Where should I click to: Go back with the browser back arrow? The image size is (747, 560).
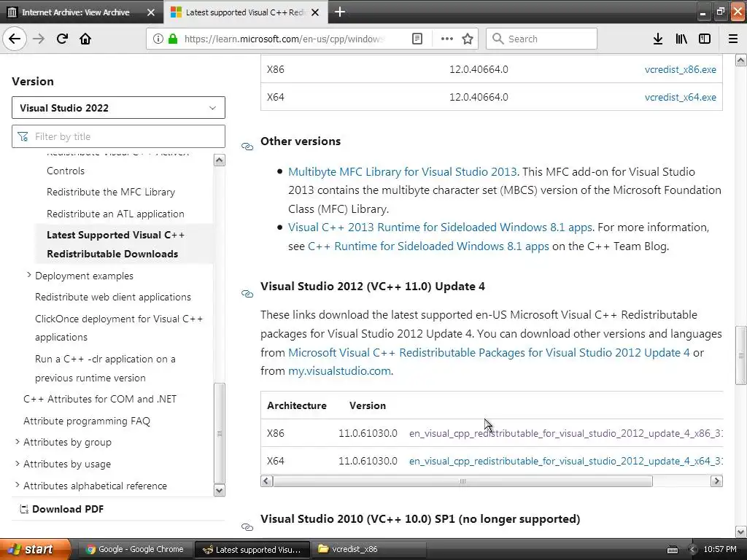(15, 39)
